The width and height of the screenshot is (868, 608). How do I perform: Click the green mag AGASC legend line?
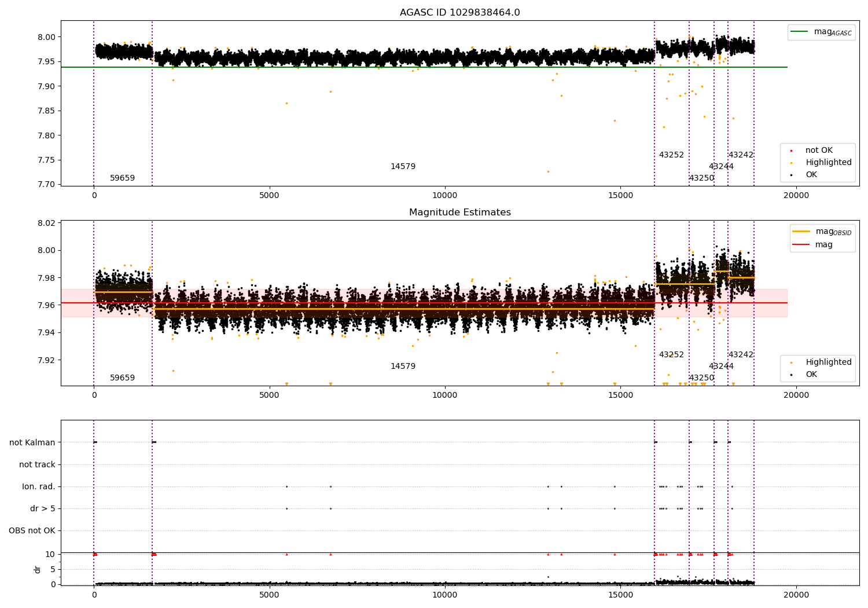point(799,32)
